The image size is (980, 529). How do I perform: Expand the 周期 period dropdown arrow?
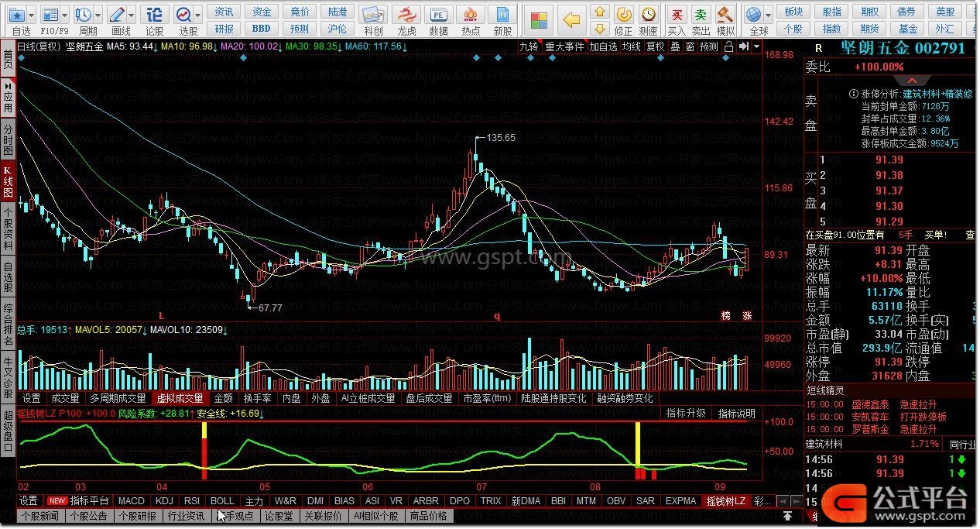pos(97,15)
